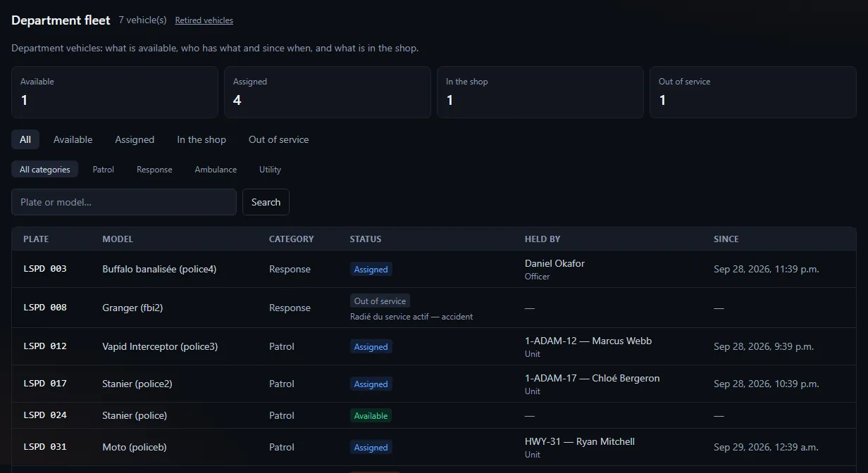This screenshot has height=473, width=868.
Task: Click the Assigned badge on the LSPD 012 row
Action: 371,346
